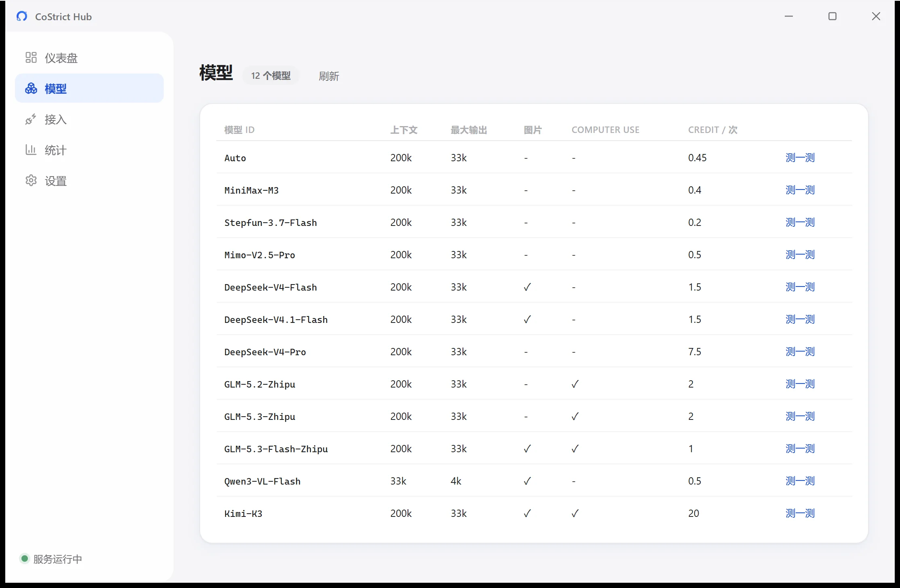
Task: Click the image checkmark for DeepSeek-V4-Flash
Action: 527,287
